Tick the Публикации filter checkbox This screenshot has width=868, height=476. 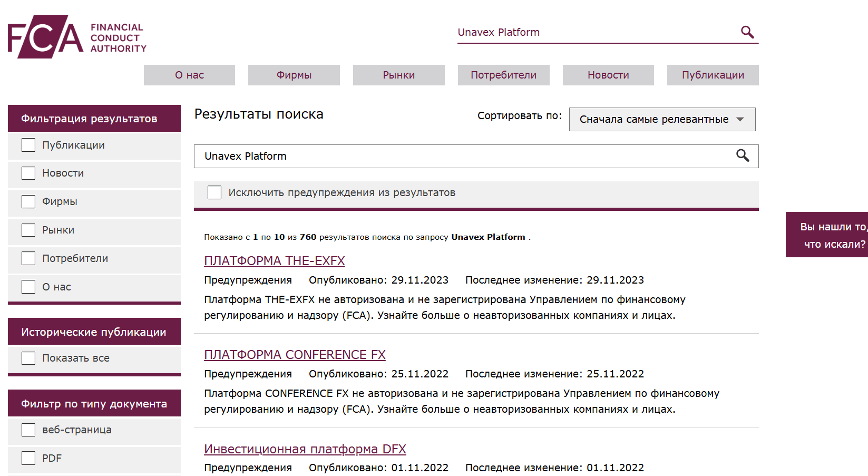point(28,145)
